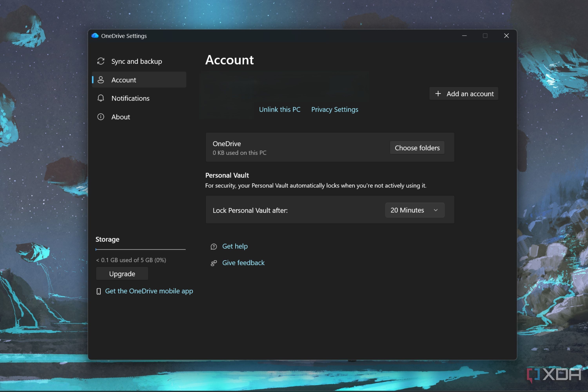The width and height of the screenshot is (588, 392).
Task: Click the About info circle icon
Action: click(101, 117)
